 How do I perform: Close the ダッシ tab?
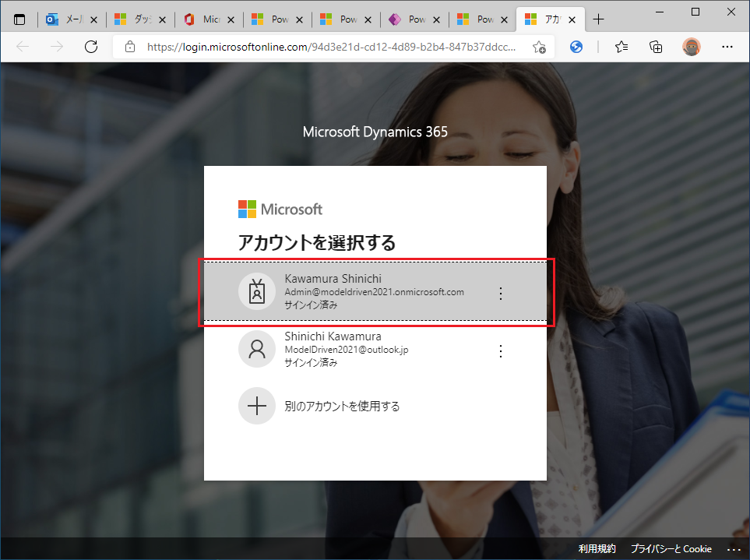point(162,19)
